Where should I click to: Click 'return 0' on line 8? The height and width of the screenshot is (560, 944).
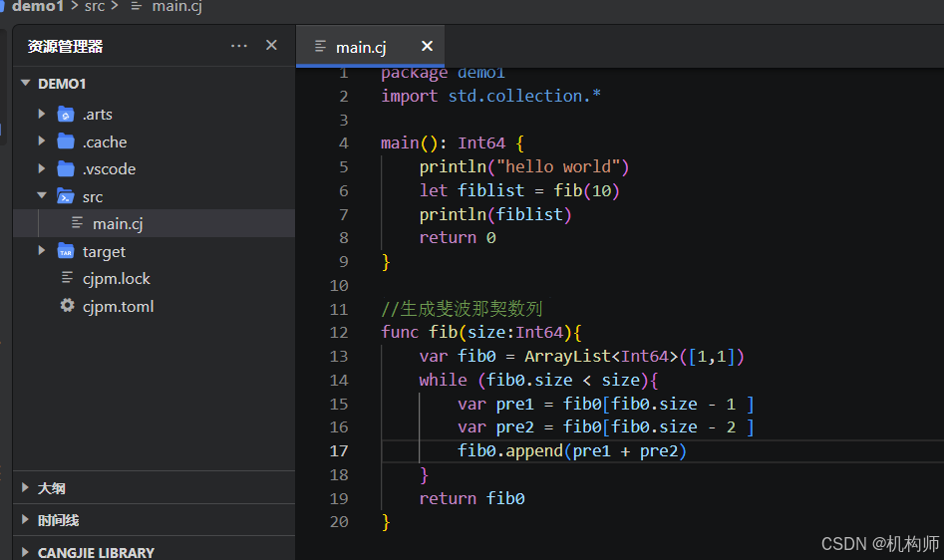click(458, 237)
